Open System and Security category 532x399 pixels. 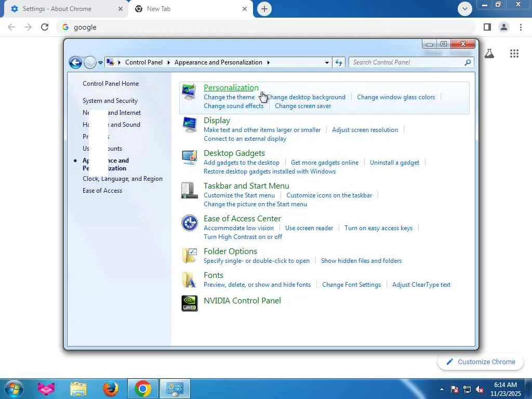110,101
